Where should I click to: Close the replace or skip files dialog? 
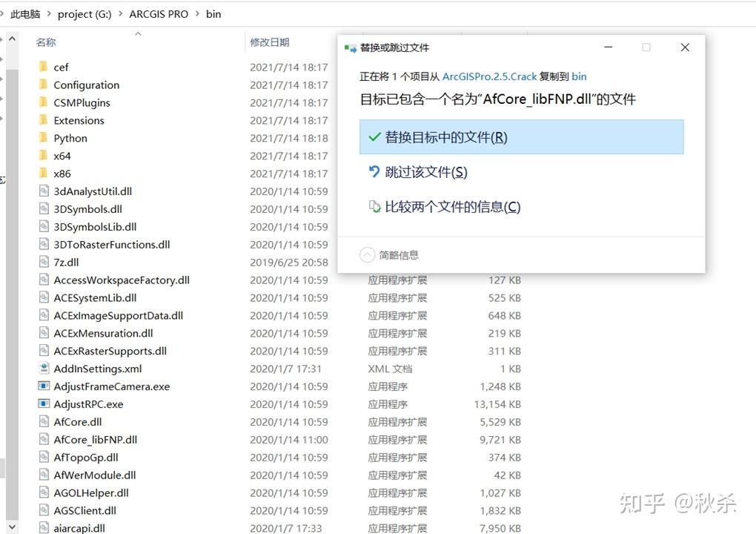tap(685, 47)
